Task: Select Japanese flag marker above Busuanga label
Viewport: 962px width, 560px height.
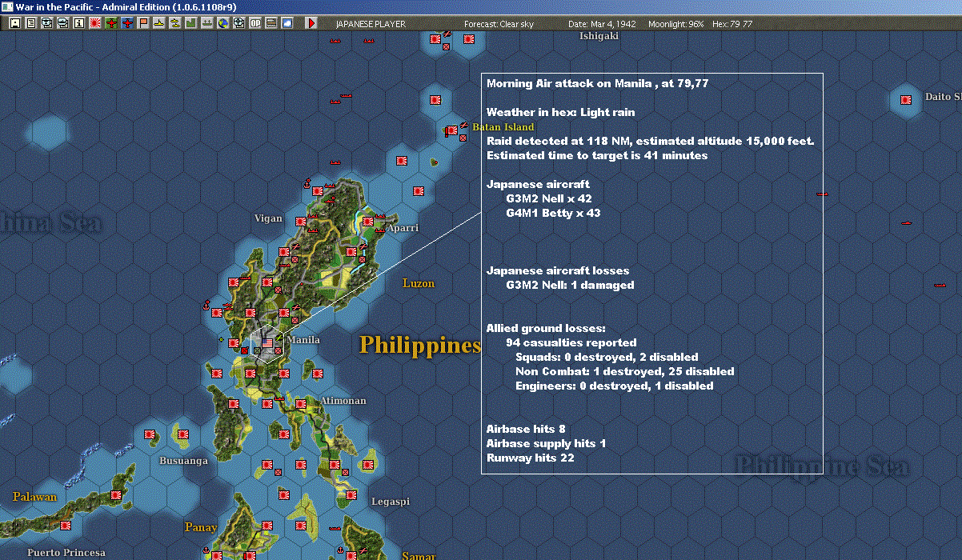Action: click(183, 434)
